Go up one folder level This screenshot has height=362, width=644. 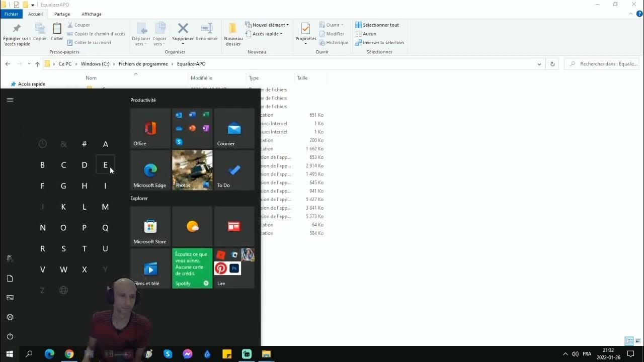pyautogui.click(x=37, y=64)
